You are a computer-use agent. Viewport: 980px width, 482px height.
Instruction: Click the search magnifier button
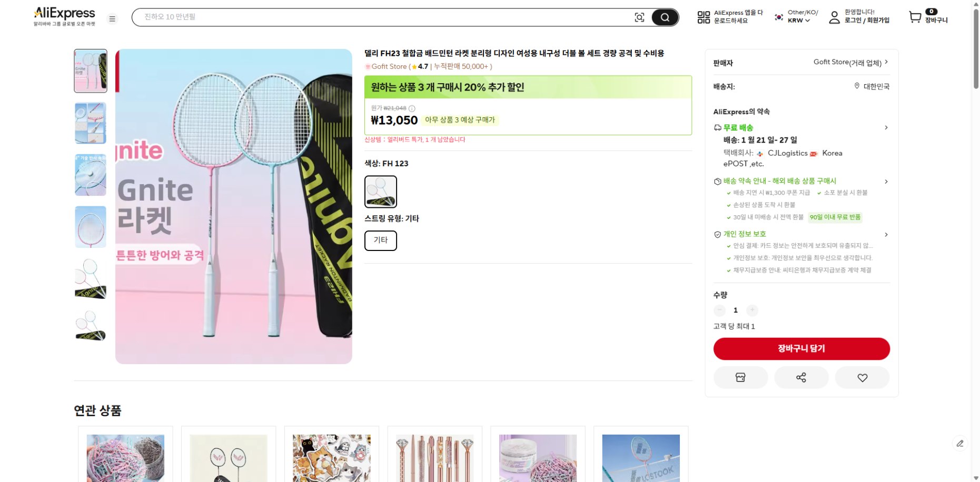(665, 17)
